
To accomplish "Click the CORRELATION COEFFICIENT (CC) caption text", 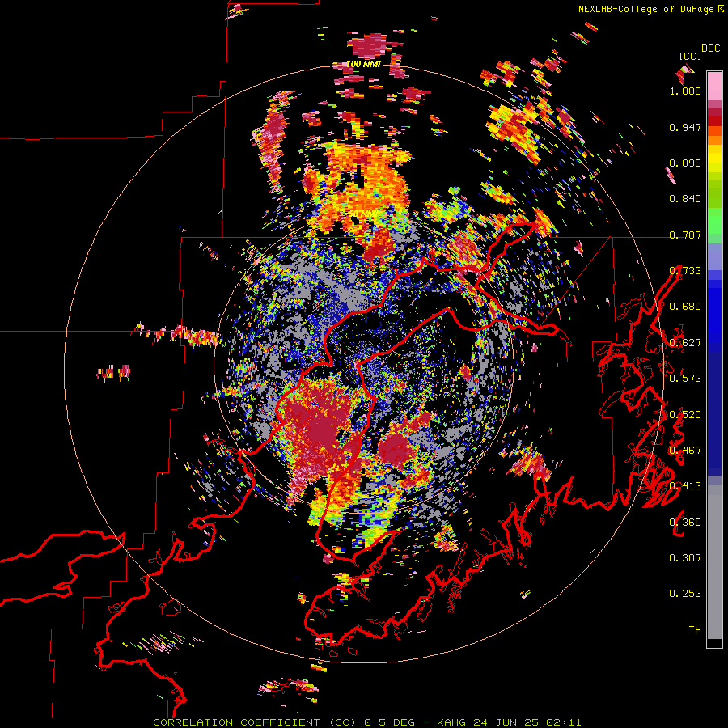I will click(x=255, y=722).
